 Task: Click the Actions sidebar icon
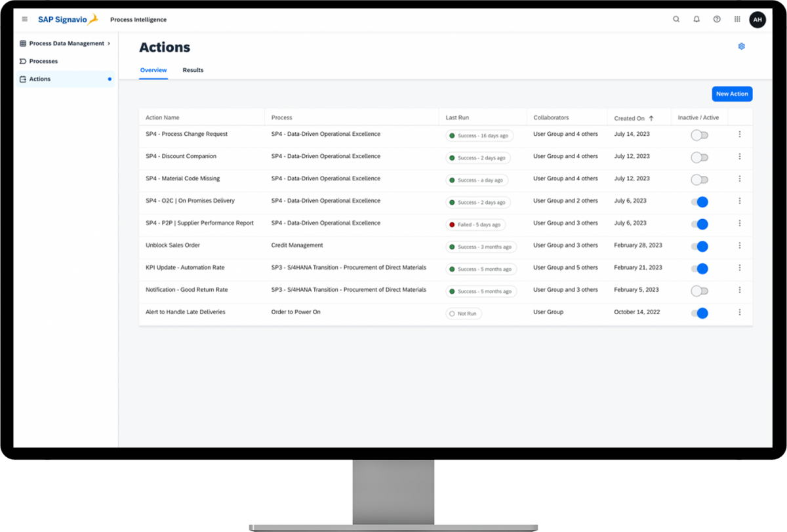coord(24,78)
